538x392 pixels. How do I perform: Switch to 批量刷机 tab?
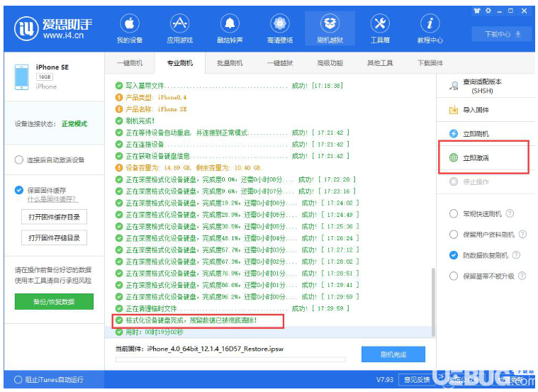coord(230,63)
